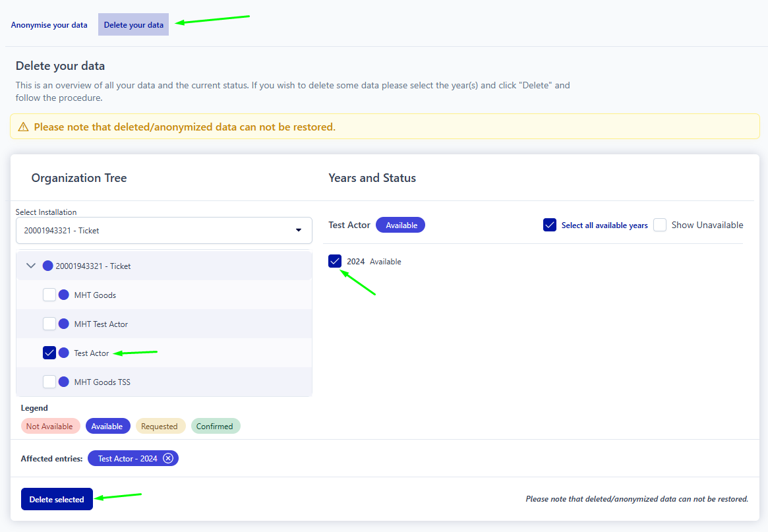768x532 pixels.
Task: Click the Available legend badge
Action: pos(107,426)
